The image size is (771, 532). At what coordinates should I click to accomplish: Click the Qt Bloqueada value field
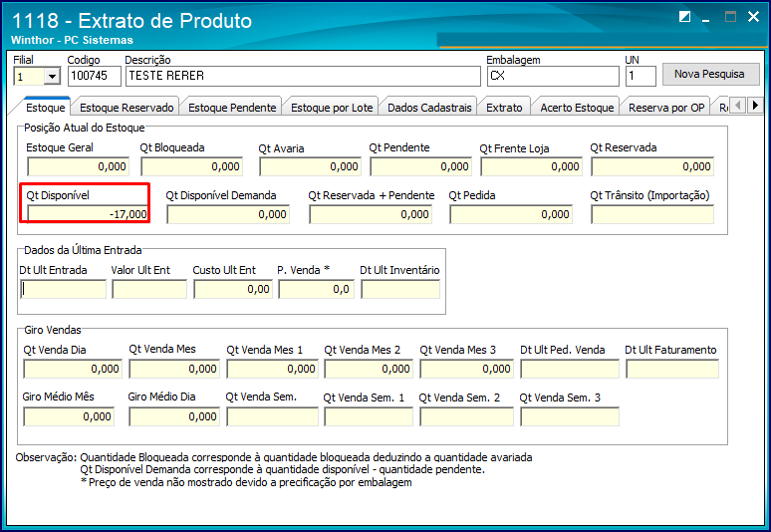192,166
